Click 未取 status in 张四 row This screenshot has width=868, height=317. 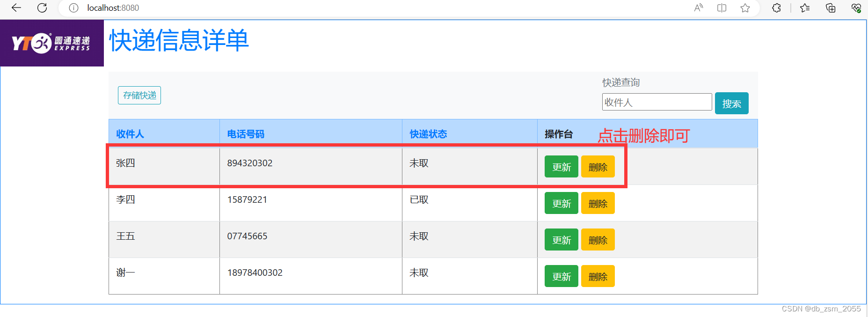(x=419, y=163)
